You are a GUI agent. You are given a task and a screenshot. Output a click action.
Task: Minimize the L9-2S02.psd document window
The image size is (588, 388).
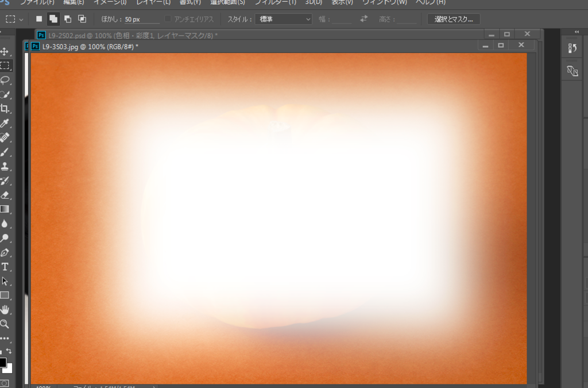click(492, 34)
